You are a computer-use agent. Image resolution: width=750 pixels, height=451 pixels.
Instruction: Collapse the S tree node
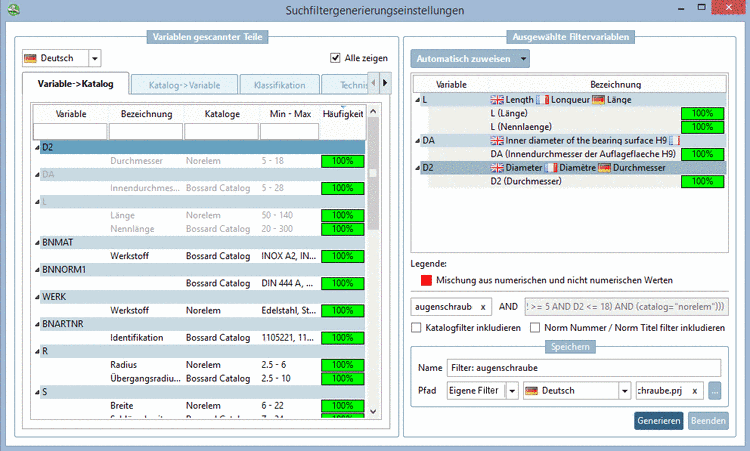(x=37, y=393)
